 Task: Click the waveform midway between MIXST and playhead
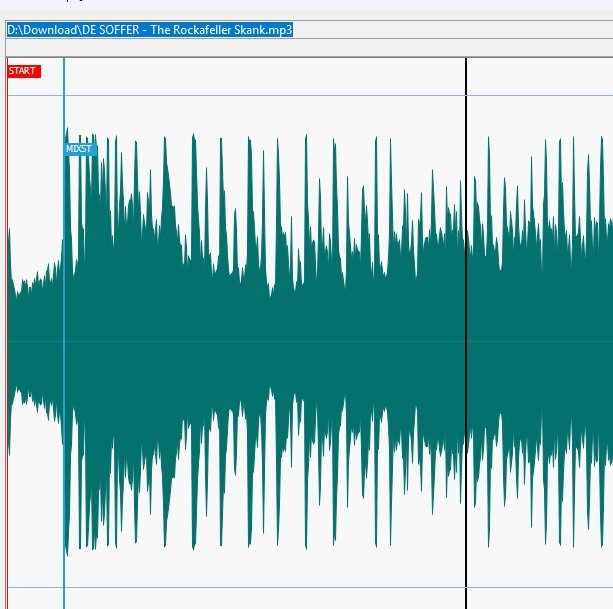tap(265, 340)
